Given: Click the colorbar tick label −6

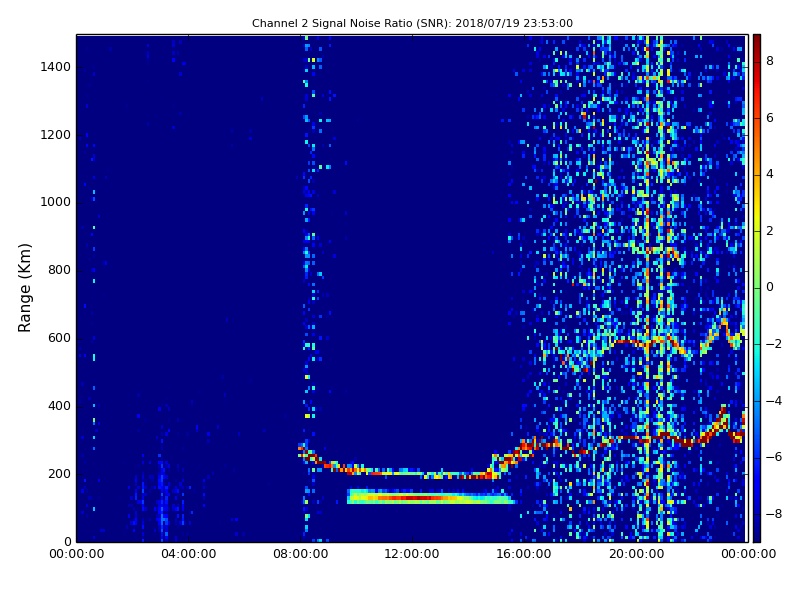Looking at the screenshot, I should pos(774,457).
